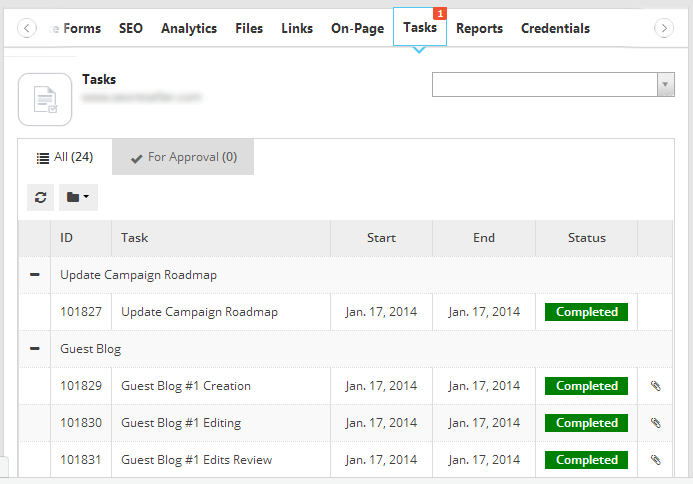This screenshot has width=693, height=484.
Task: Open the Credentials tab
Action: tap(556, 28)
